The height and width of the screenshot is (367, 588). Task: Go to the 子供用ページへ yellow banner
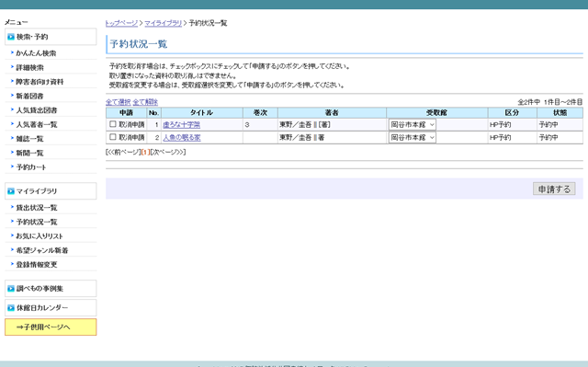point(51,327)
